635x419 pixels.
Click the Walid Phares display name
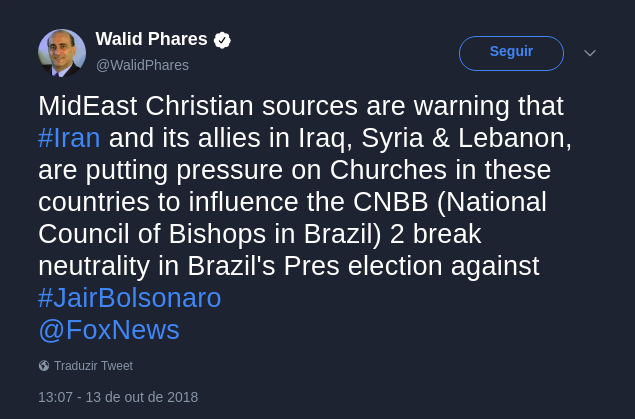(151, 39)
